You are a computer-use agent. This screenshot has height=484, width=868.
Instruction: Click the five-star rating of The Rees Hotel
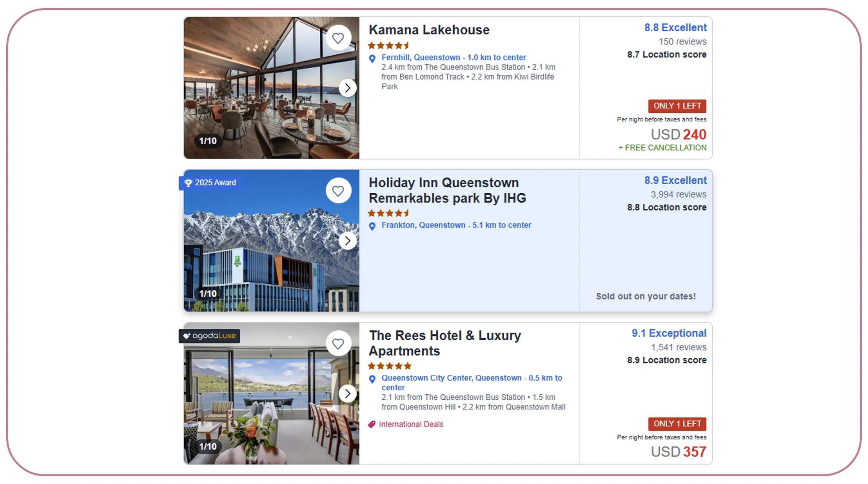click(389, 366)
